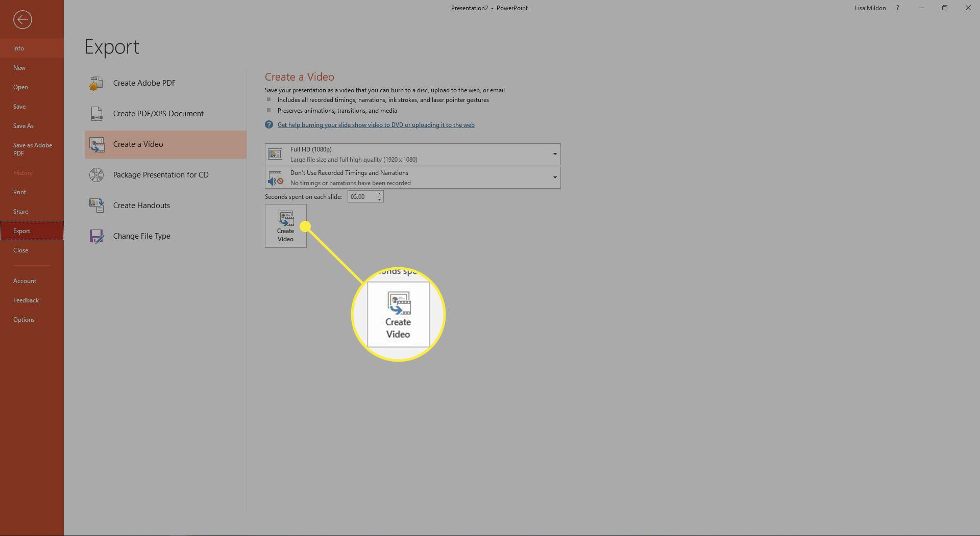Viewport: 980px width, 536px height.
Task: Click the Package Presentation for CD disc icon
Action: (x=96, y=175)
